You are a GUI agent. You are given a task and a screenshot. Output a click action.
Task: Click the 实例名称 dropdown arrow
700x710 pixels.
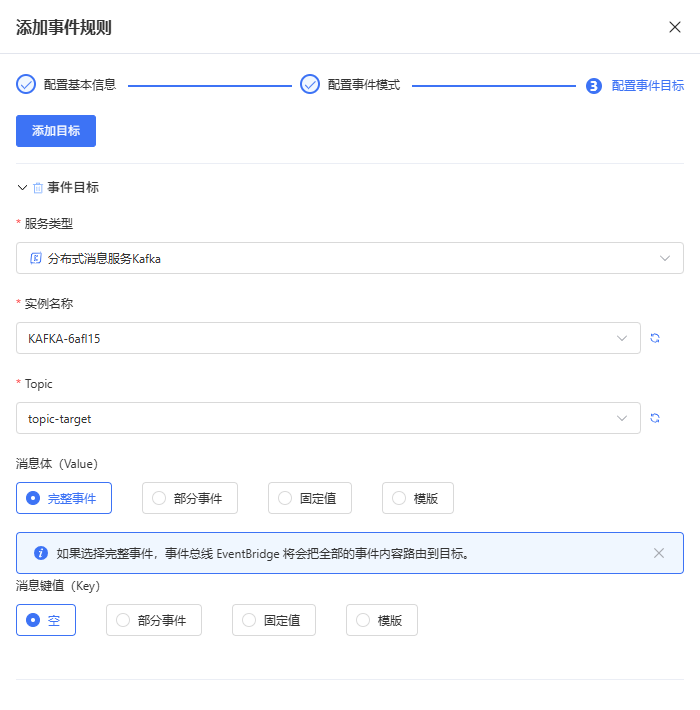coord(622,338)
